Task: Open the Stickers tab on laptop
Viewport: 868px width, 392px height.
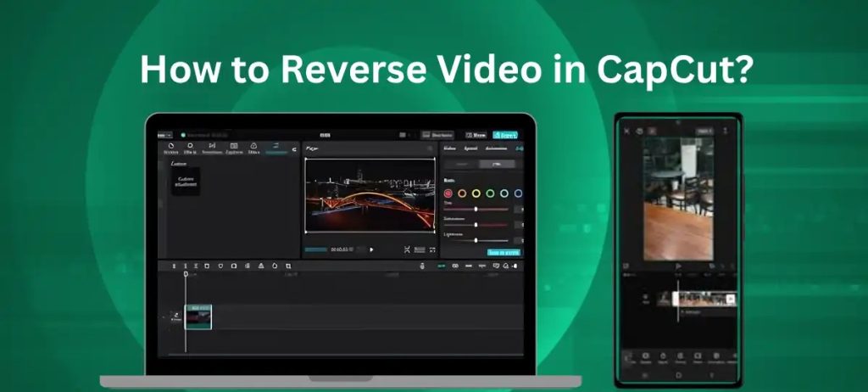Action: click(171, 148)
